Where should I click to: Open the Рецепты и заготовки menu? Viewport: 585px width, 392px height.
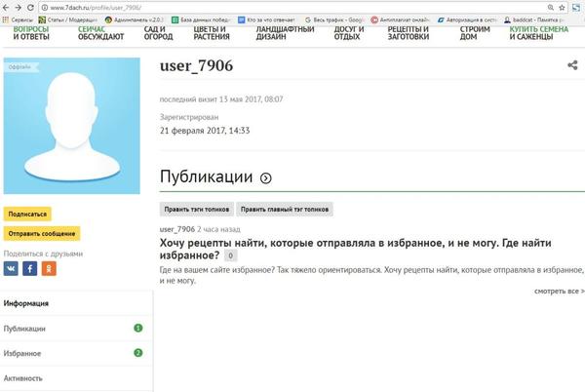406,34
